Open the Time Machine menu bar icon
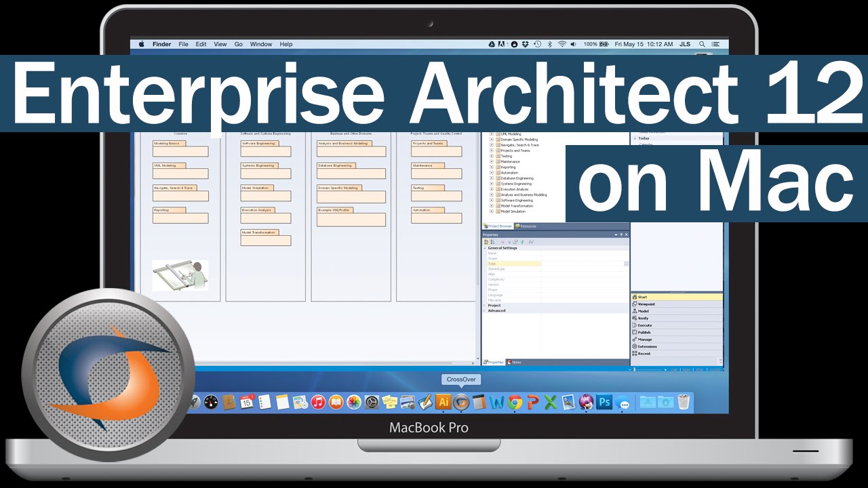The width and height of the screenshot is (868, 488). click(x=537, y=44)
